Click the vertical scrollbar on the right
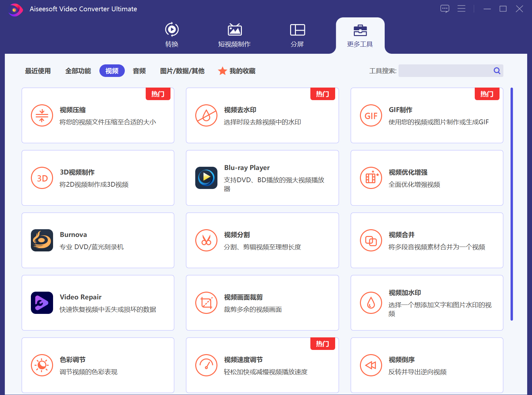 pyautogui.click(x=511, y=204)
